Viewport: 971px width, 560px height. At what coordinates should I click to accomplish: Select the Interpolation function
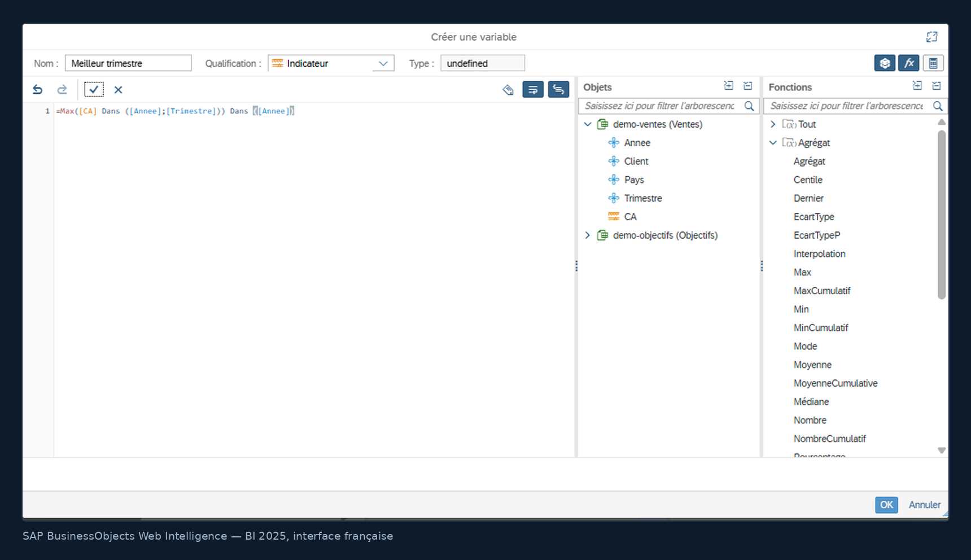819,254
